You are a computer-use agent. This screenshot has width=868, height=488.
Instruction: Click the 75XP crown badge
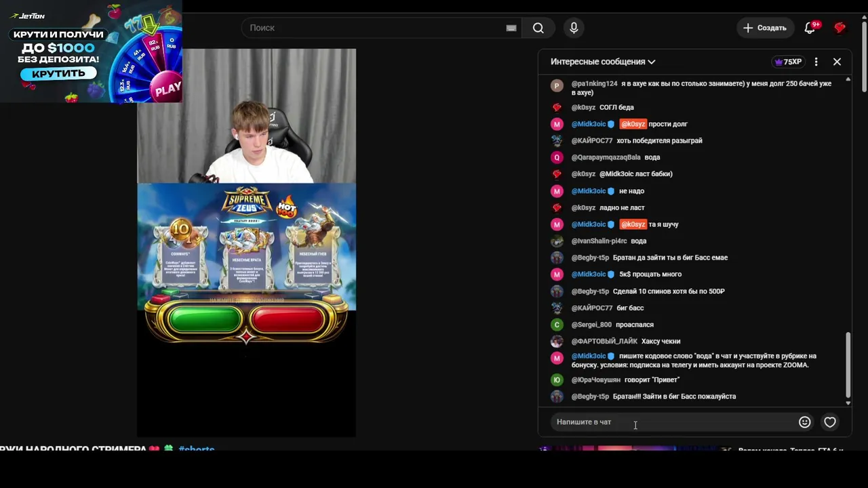(x=789, y=62)
